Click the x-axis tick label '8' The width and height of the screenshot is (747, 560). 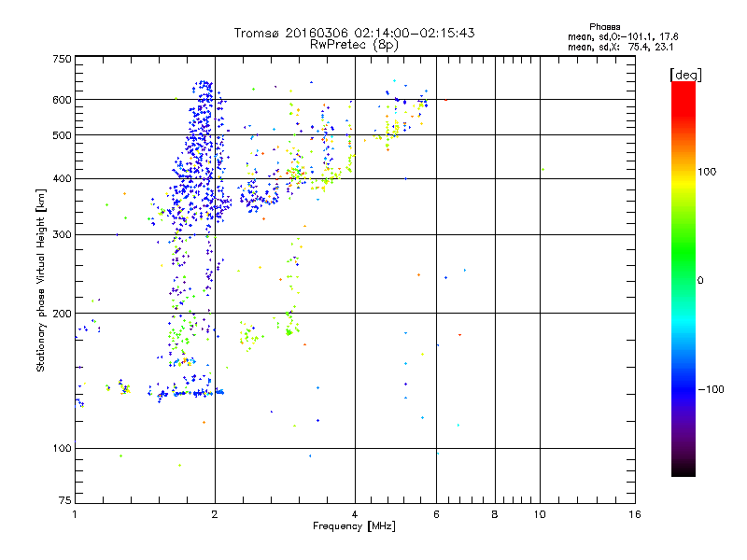coord(495,514)
